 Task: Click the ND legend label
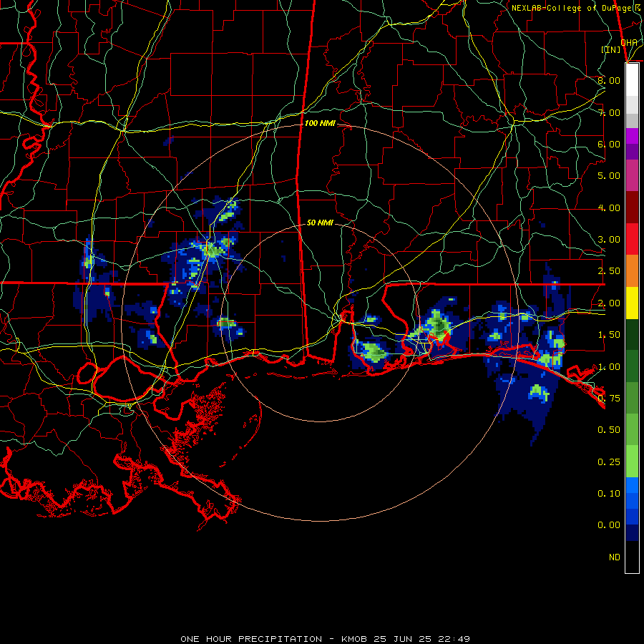[x=615, y=557]
